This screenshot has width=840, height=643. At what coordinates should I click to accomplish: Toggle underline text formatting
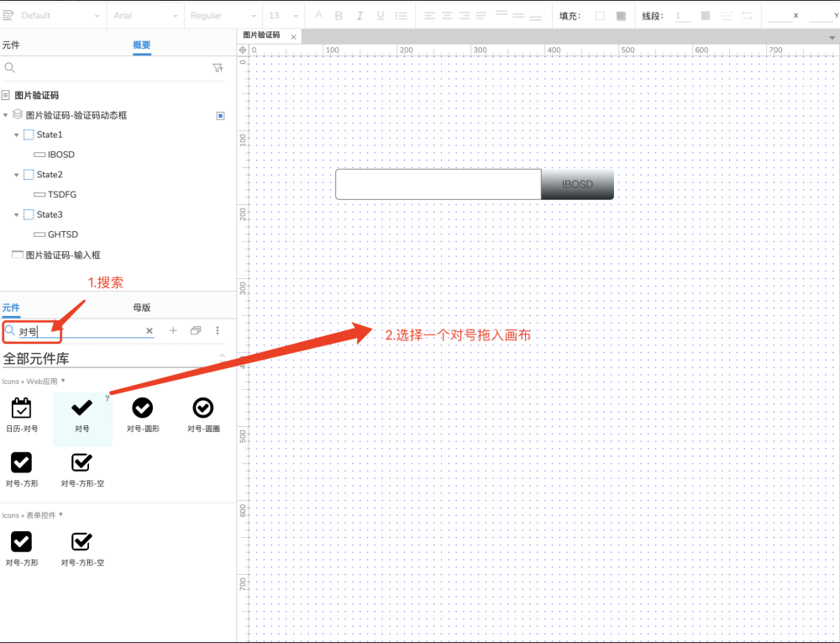tap(380, 14)
